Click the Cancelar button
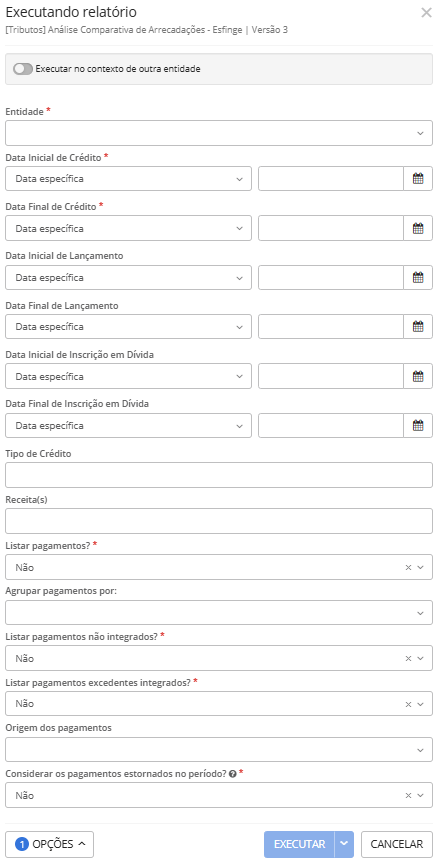This screenshot has width=439, height=861. click(397, 845)
